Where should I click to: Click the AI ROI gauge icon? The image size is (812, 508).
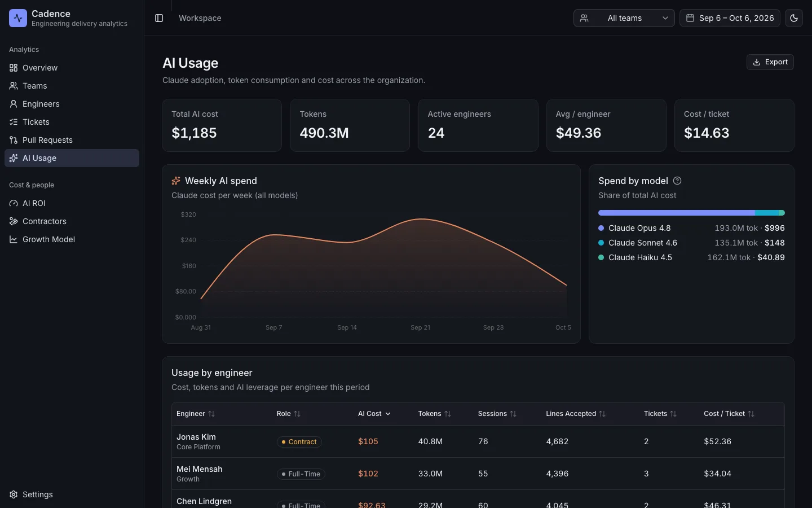click(14, 203)
